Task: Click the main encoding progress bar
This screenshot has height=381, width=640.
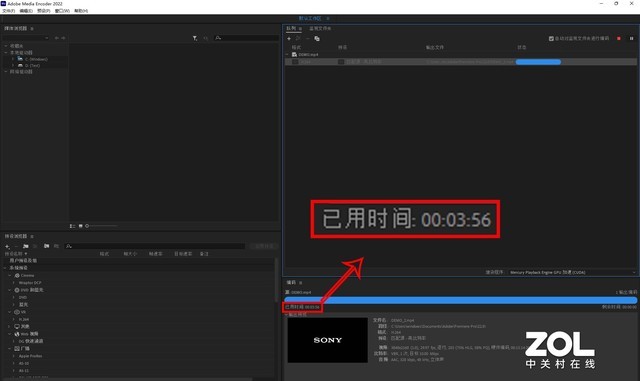Action: click(460, 301)
